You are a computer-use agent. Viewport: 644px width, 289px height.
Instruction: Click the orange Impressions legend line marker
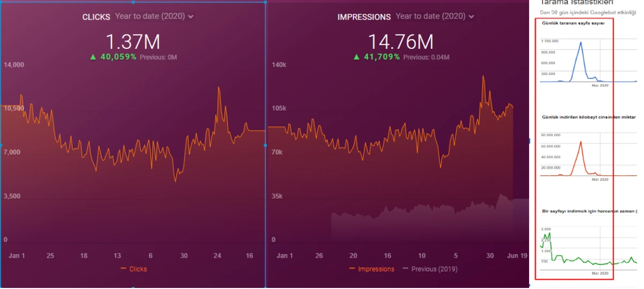[352, 269]
